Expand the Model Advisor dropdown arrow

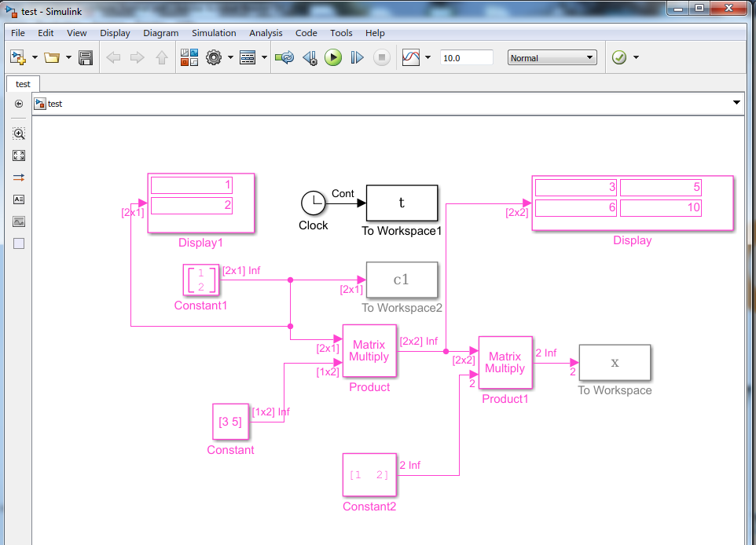coord(636,58)
